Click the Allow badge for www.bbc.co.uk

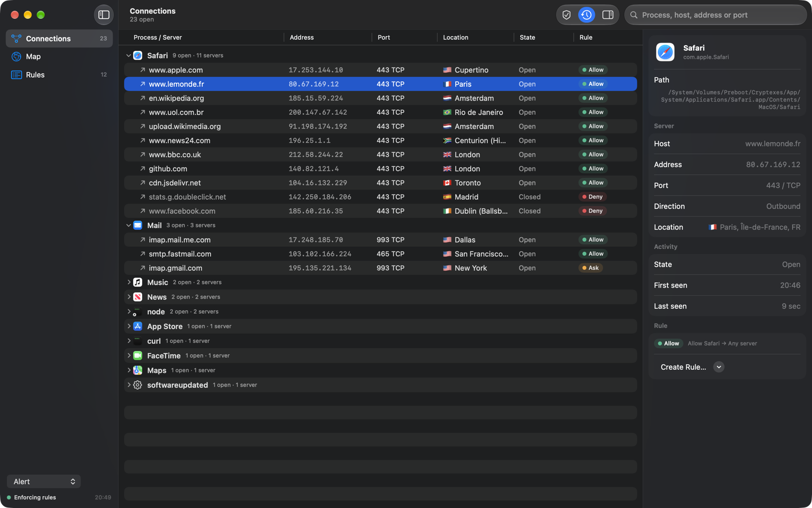[x=593, y=154]
